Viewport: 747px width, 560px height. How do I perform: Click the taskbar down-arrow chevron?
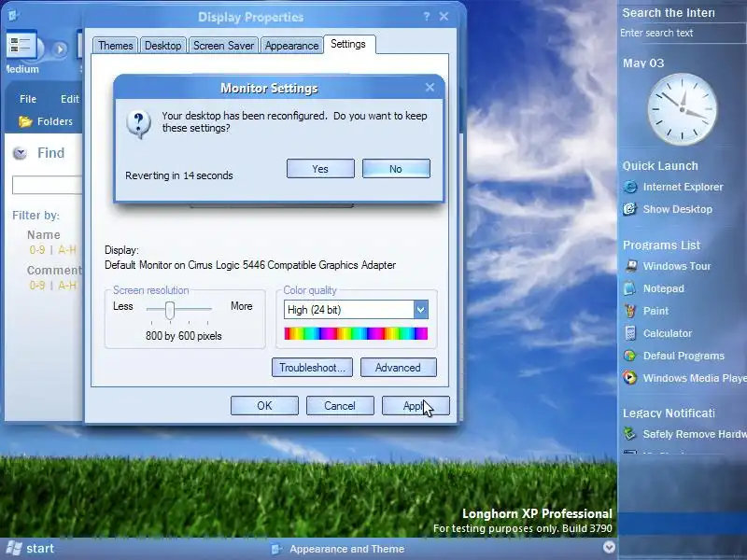point(609,547)
